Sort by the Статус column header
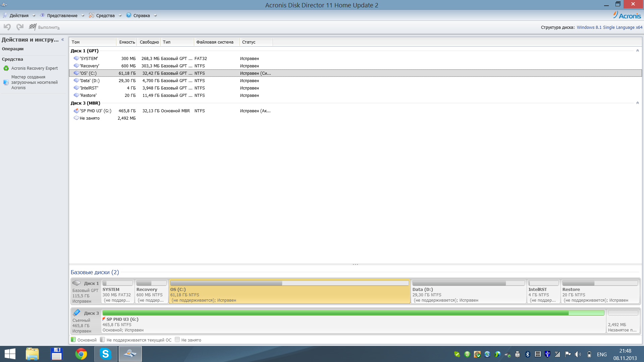Image resolution: width=644 pixels, height=362 pixels. (x=256, y=42)
